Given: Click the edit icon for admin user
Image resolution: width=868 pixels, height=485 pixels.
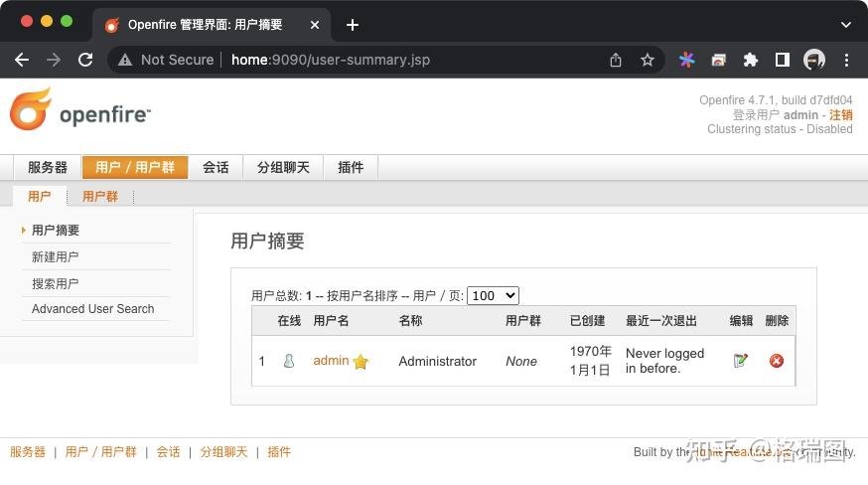Looking at the screenshot, I should click(x=740, y=361).
